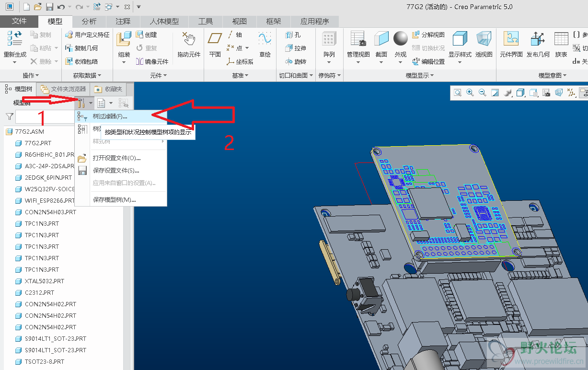Click 编辑位置 (Edit position)
This screenshot has height=370, width=588.
pos(428,61)
